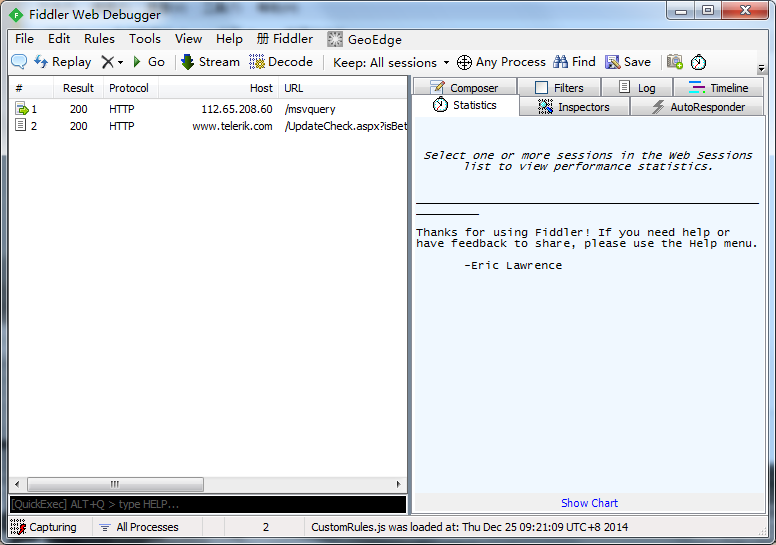Open the Remove sessions dropdown arrow

coord(120,62)
